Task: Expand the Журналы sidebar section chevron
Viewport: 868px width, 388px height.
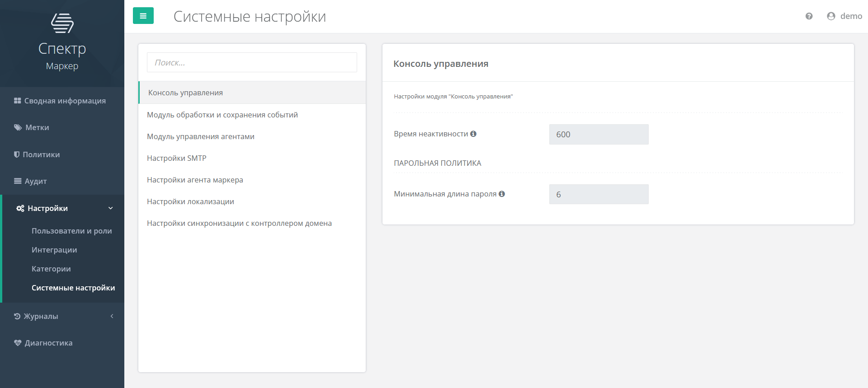Action: (x=112, y=316)
